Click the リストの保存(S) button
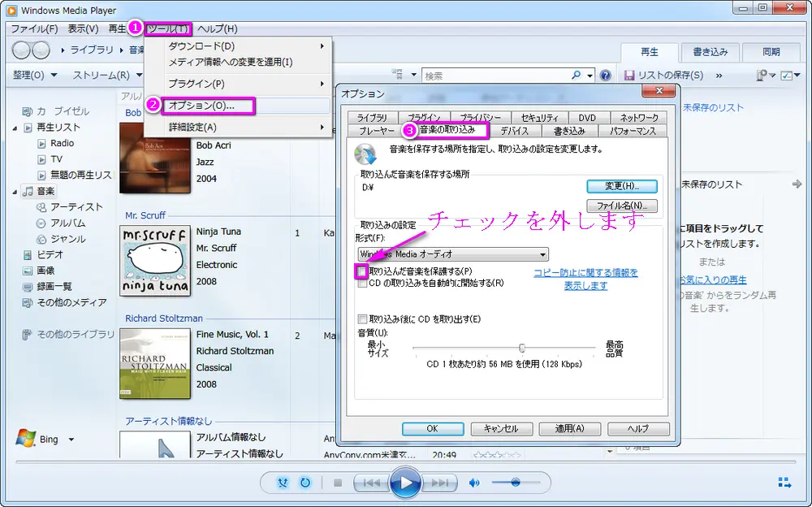 point(664,76)
